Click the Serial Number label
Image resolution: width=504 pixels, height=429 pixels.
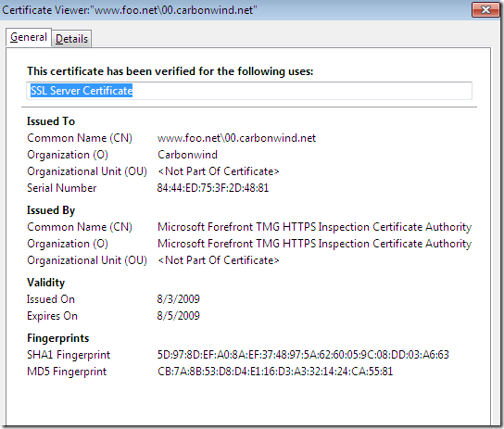pyautogui.click(x=62, y=188)
